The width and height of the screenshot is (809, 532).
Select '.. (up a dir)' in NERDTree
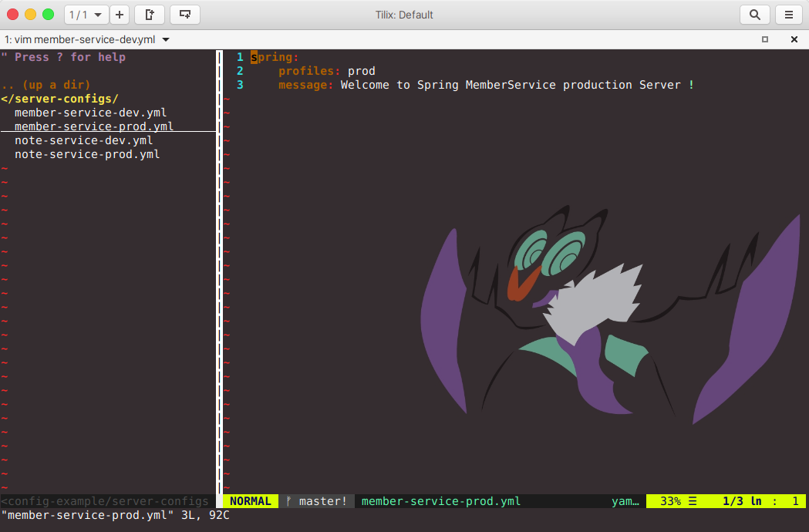46,85
